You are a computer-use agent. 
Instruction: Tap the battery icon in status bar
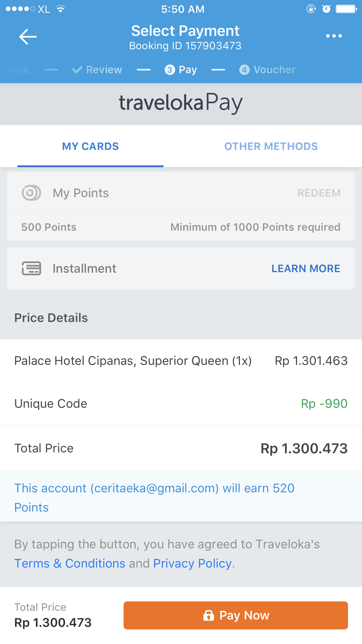346,9
